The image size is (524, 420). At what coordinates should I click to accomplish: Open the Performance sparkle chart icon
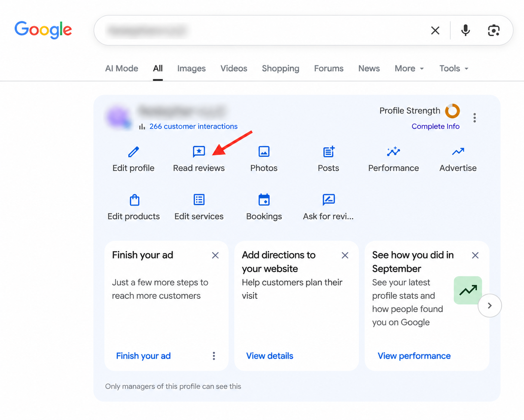(393, 151)
